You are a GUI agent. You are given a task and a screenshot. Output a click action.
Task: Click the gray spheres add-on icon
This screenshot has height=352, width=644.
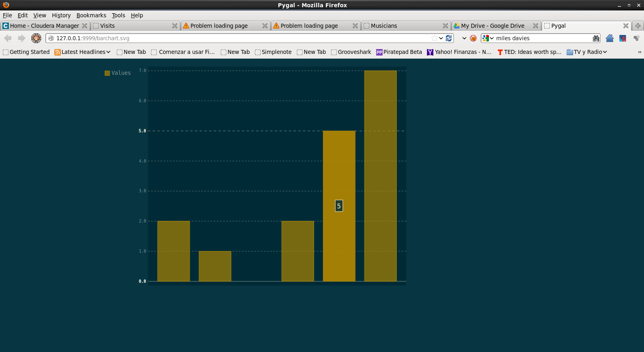pos(636,38)
